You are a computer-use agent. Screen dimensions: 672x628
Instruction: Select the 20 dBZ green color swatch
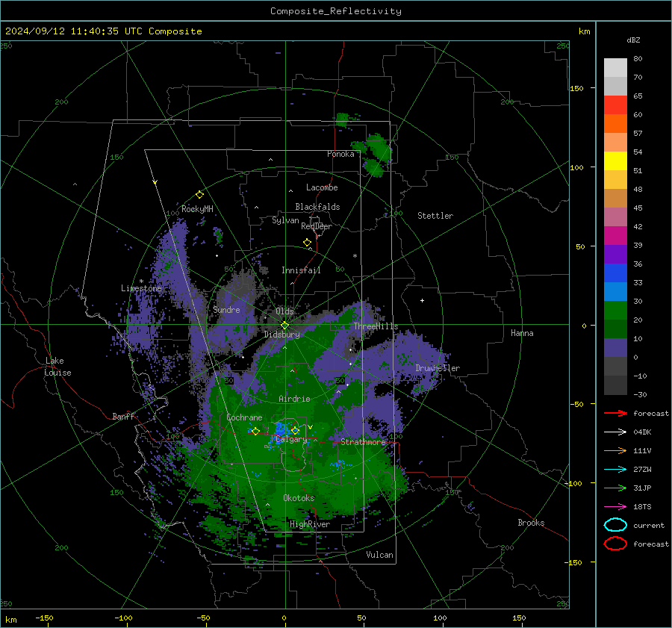point(615,311)
